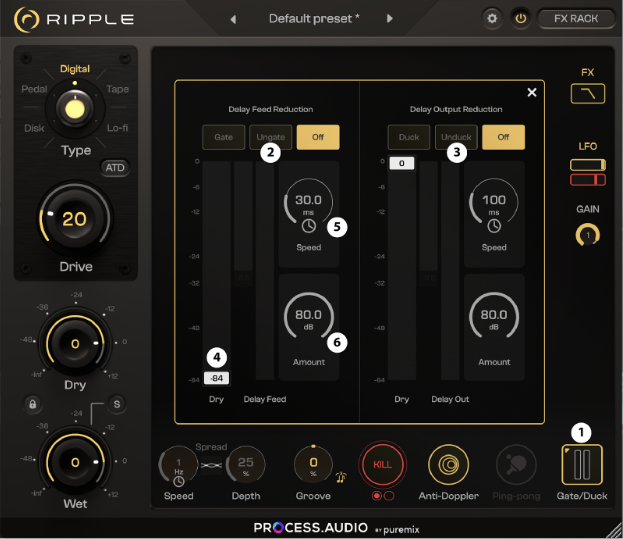Click the output 80.0 dB Amount knob
The height and width of the screenshot is (539, 623).
[x=494, y=316]
